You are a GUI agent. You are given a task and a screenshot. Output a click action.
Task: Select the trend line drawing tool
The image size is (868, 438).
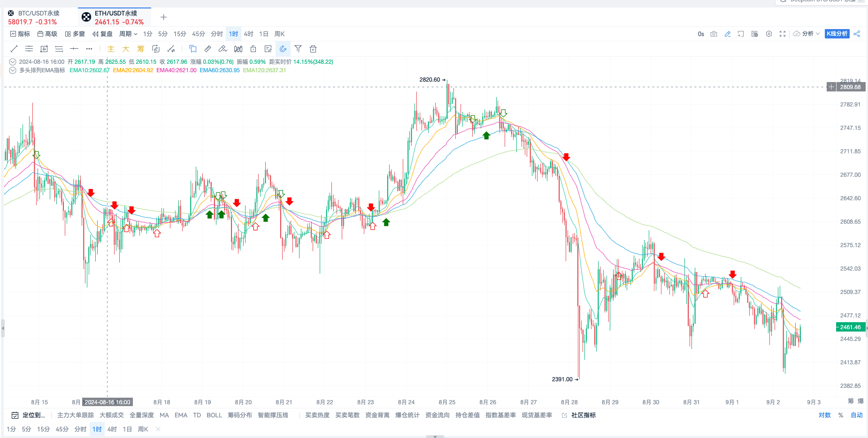14,49
